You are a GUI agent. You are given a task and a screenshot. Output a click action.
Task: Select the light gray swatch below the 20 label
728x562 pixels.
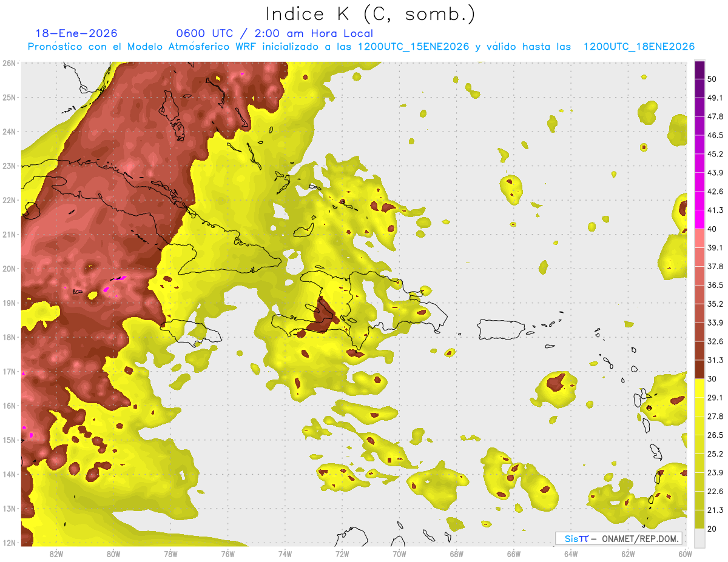[x=699, y=538]
